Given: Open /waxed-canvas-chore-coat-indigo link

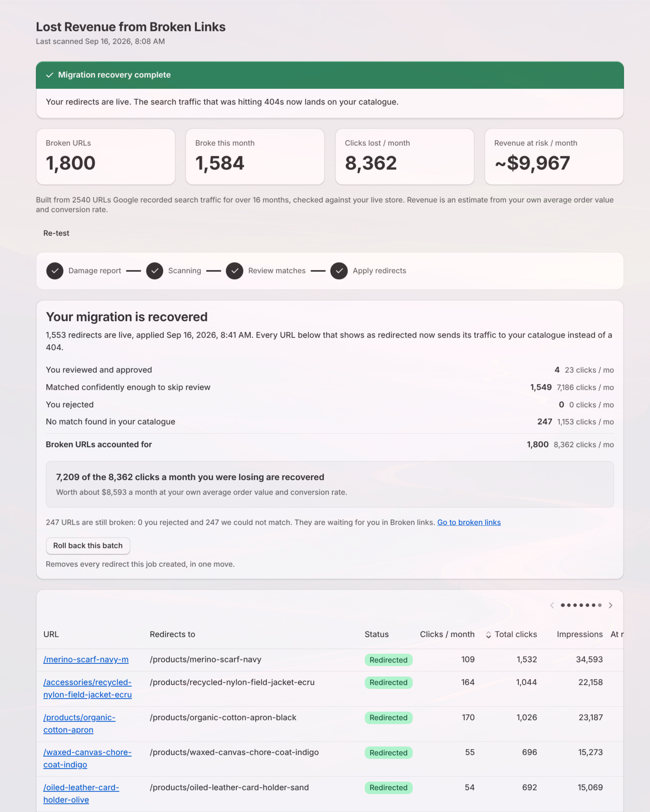Looking at the screenshot, I should click(87, 759).
